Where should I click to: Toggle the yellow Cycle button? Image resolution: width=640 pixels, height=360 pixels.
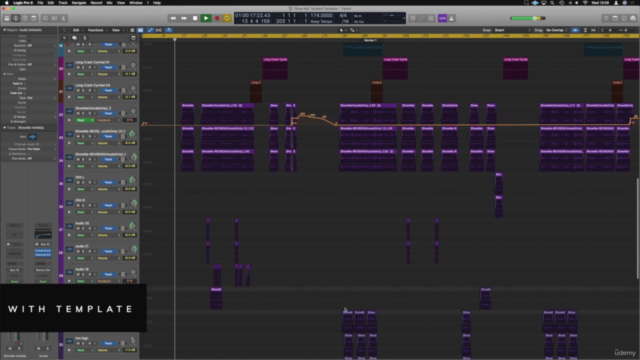(227, 18)
